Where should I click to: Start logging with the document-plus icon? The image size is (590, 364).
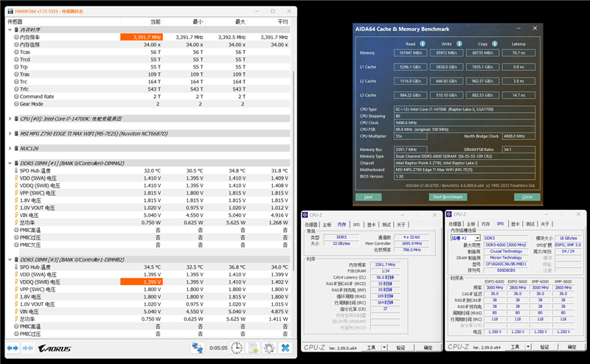pos(253,348)
